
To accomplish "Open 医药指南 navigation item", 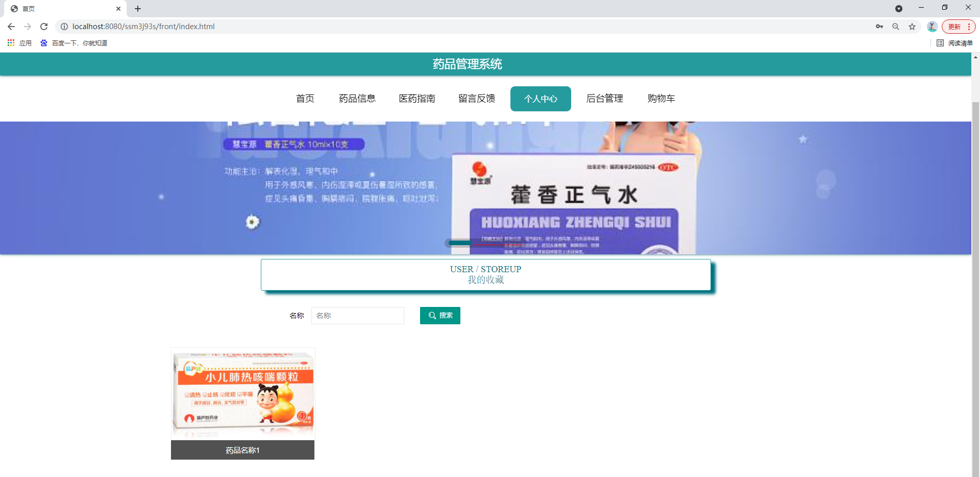I will coord(417,99).
